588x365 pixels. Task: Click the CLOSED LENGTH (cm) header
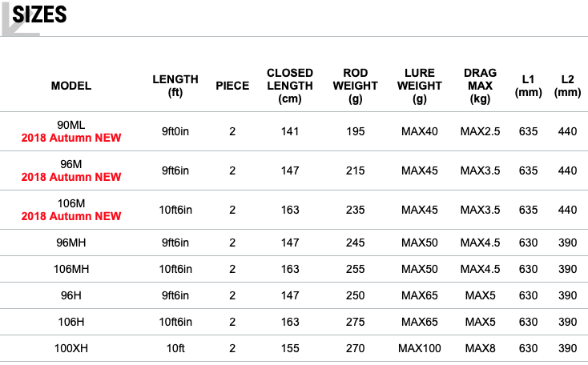pos(290,86)
